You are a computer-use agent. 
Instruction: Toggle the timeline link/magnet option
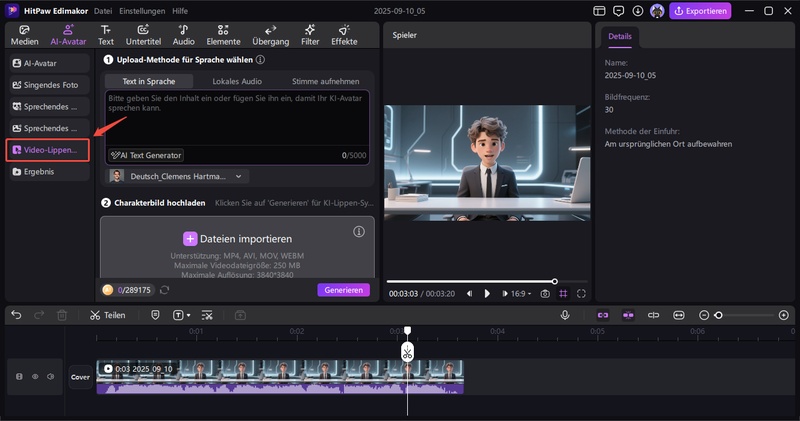coord(603,315)
